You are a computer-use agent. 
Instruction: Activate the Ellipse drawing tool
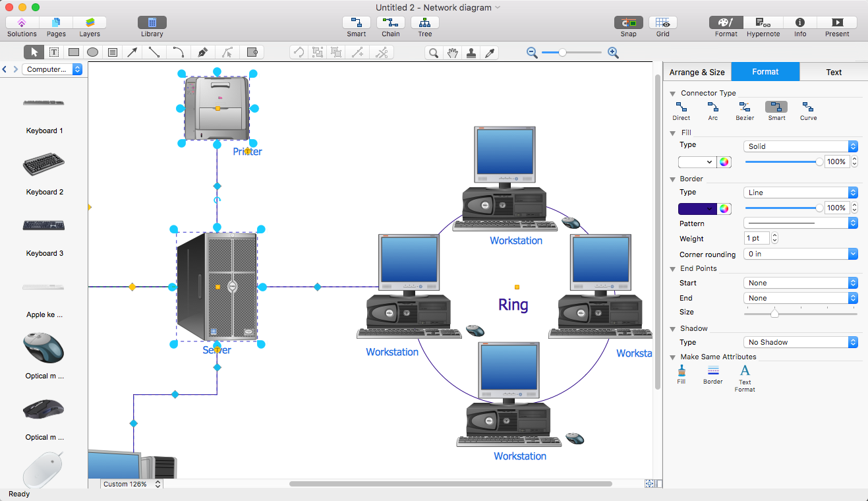(93, 51)
